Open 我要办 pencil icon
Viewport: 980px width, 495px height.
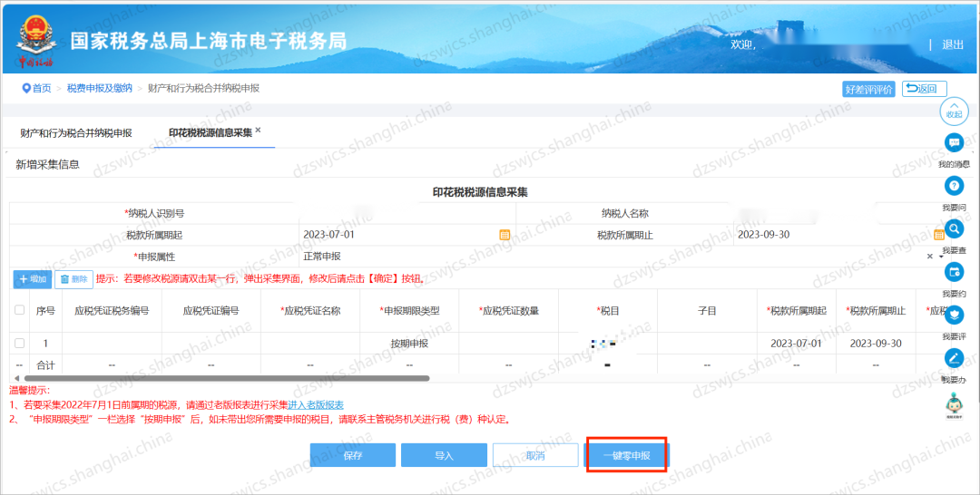(x=954, y=358)
